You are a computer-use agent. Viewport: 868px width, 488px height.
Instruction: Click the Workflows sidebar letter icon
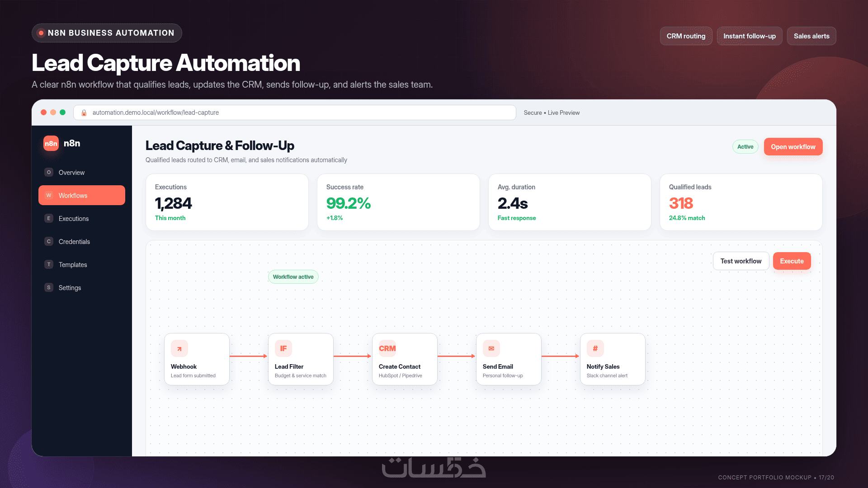(x=49, y=195)
